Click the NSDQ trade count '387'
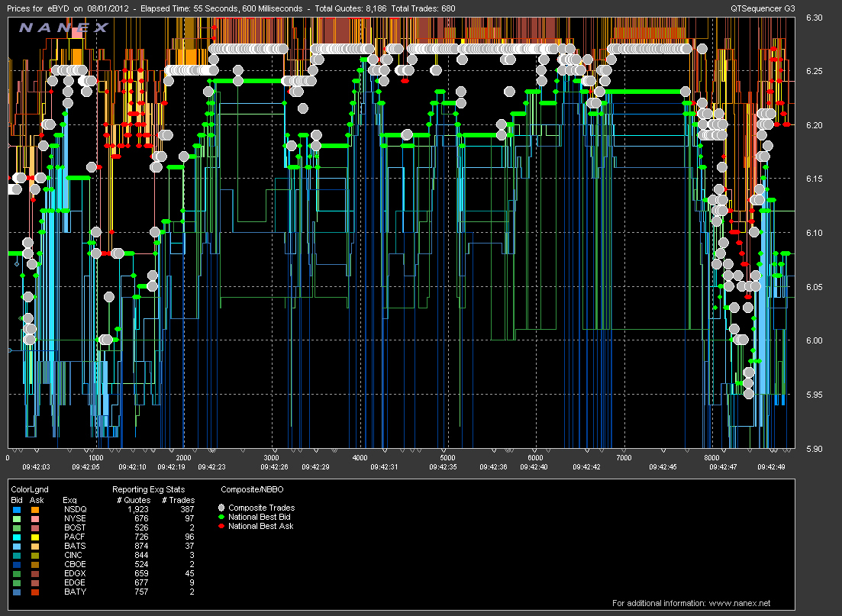 click(188, 509)
